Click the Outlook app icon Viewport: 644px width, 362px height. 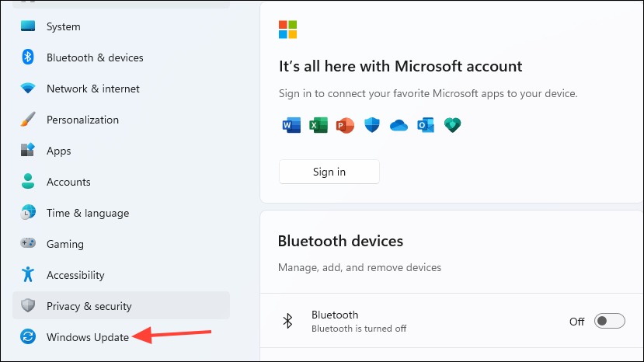coord(426,125)
